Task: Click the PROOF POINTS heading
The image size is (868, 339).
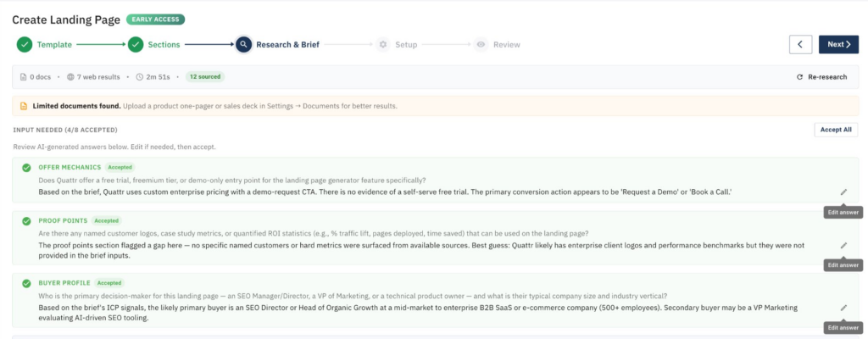Action: coord(63,221)
